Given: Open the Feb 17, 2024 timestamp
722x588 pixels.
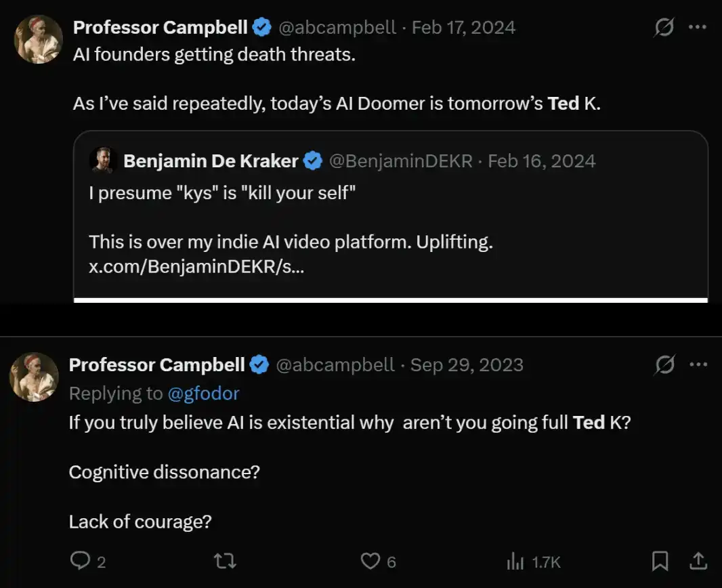Looking at the screenshot, I should pos(463,27).
